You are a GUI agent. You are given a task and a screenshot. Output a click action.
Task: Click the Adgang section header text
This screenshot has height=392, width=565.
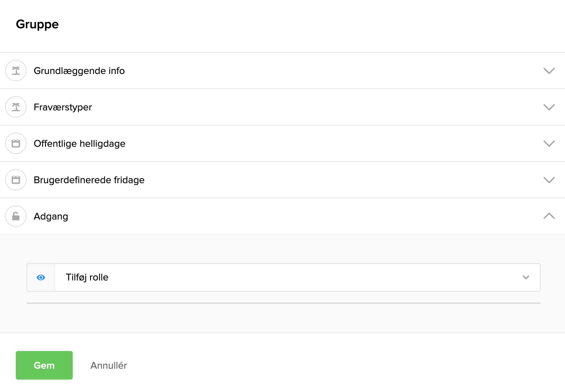pos(51,216)
